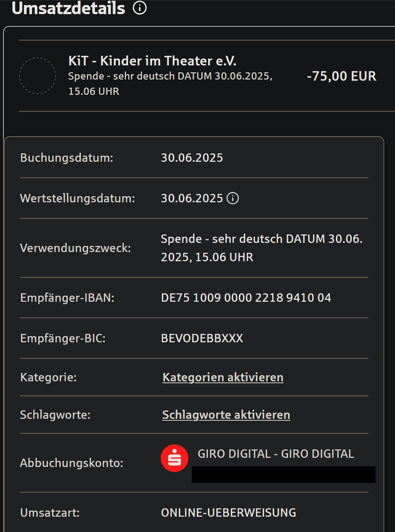Click the blacked-out account number bar
The image size is (395, 532).
pyautogui.click(x=283, y=475)
